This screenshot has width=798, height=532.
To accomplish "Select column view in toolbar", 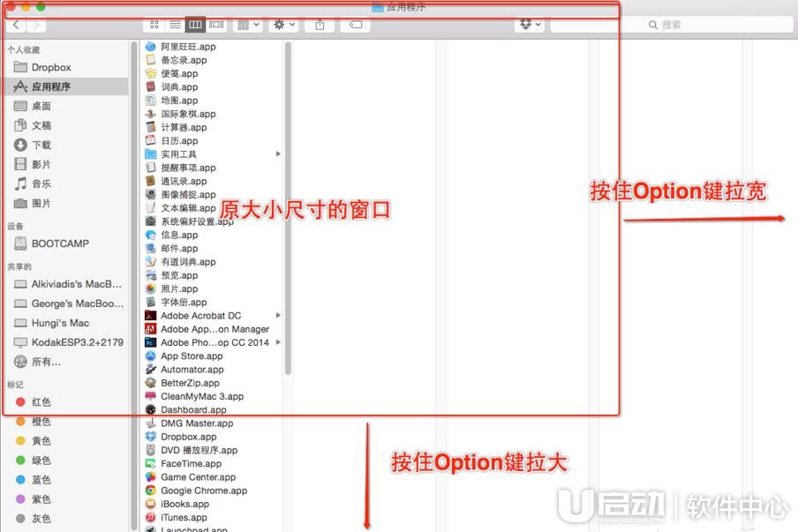I will [x=195, y=25].
